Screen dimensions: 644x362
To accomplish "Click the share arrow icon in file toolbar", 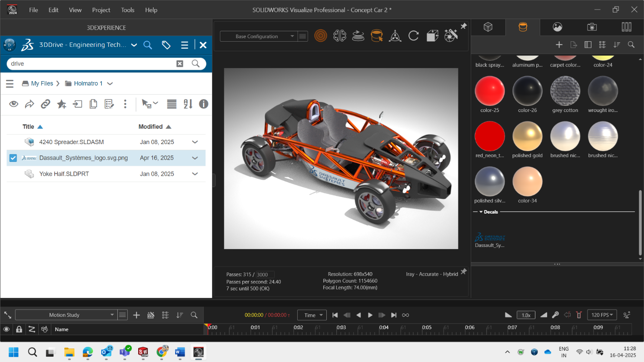I will (30, 104).
